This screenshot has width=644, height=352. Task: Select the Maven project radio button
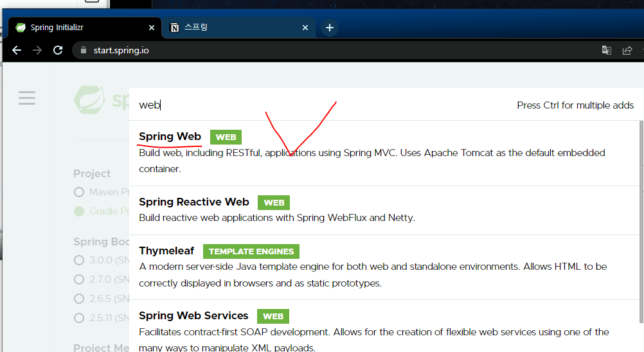79,191
